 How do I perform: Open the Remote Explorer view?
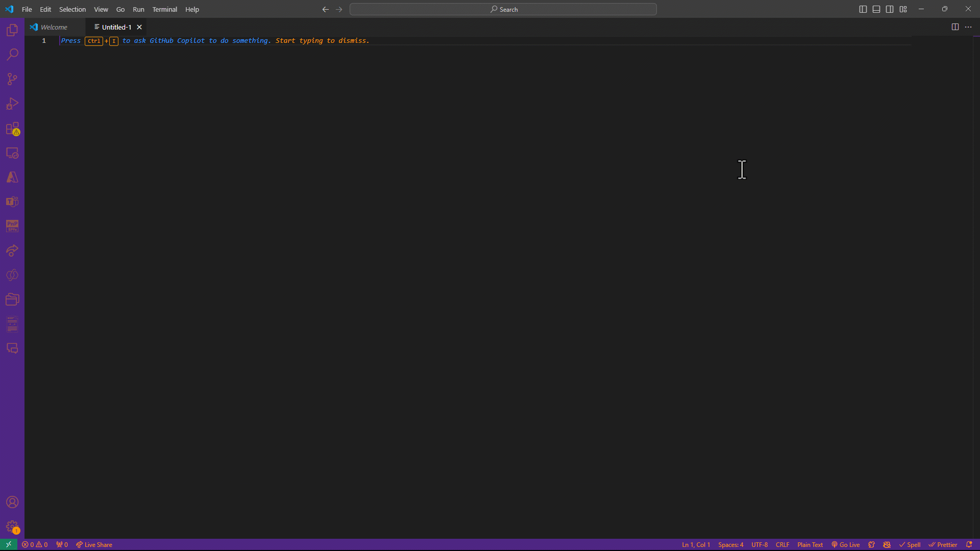click(12, 153)
